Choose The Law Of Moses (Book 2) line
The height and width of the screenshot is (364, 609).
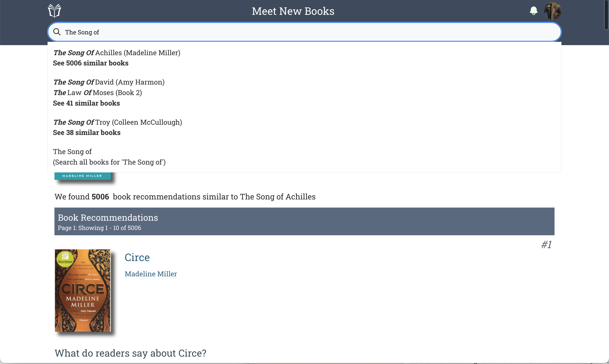click(98, 93)
